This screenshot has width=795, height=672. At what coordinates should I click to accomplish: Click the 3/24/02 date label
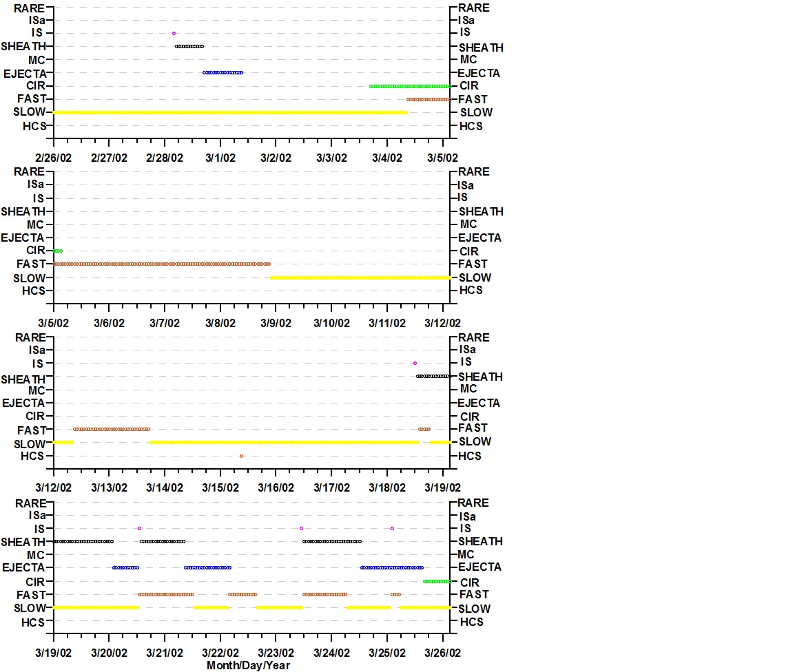[331, 653]
